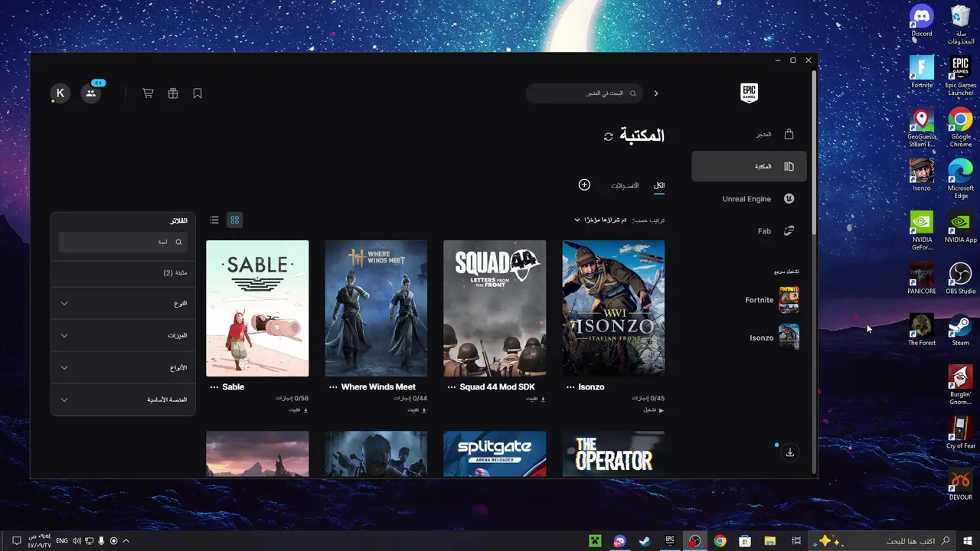Open the Isonzo options menu dots
The width and height of the screenshot is (980, 551).
(x=570, y=387)
